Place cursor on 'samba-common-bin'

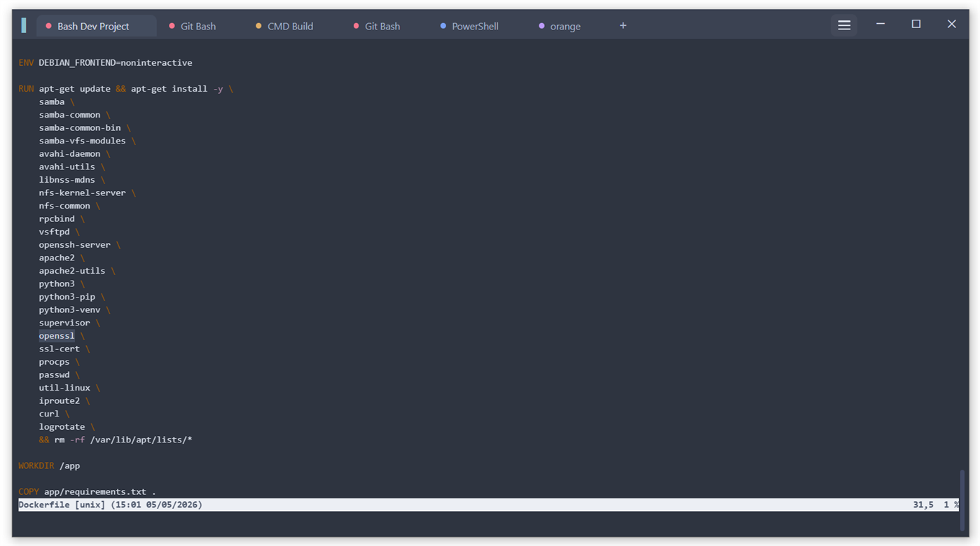(x=80, y=128)
